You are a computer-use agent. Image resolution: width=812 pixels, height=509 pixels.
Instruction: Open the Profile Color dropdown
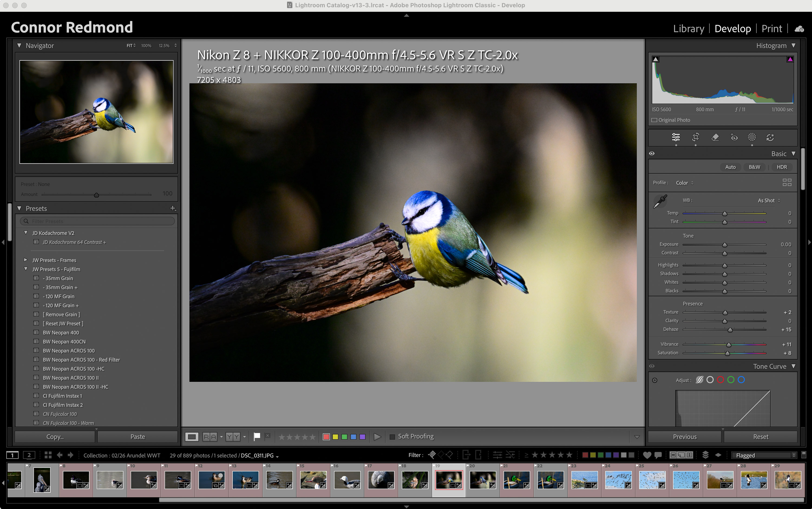[x=685, y=183]
